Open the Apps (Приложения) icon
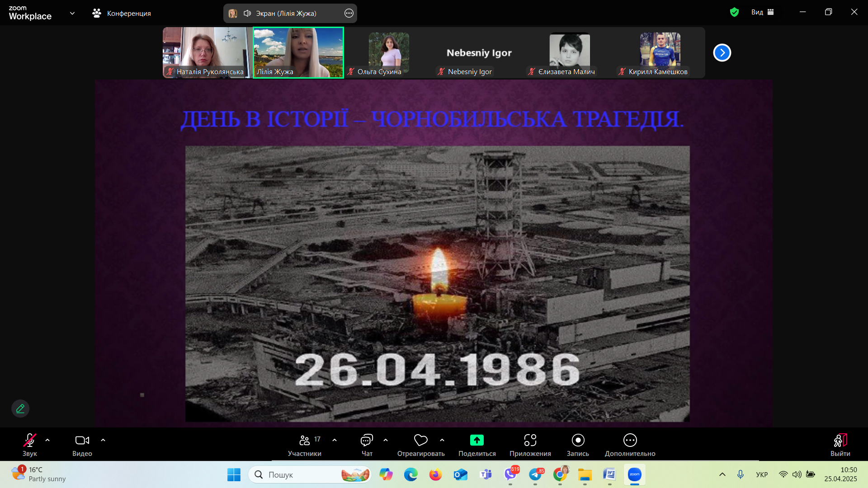868x488 pixels. (x=530, y=441)
